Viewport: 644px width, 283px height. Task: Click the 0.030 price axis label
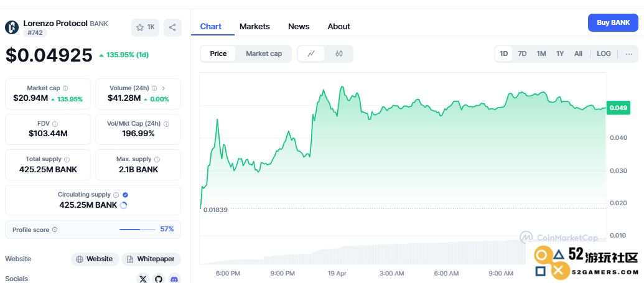pyautogui.click(x=618, y=170)
